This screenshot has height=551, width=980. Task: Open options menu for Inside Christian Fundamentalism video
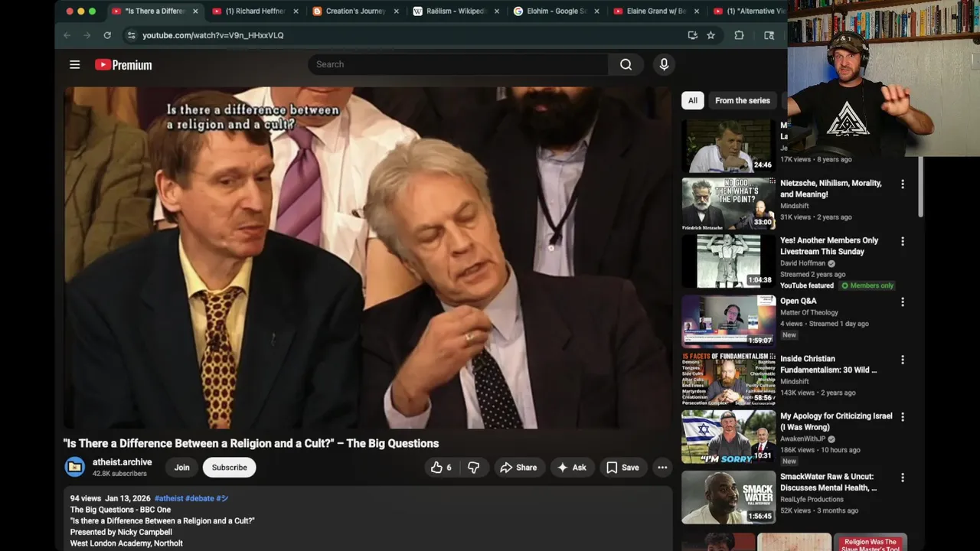click(x=903, y=360)
